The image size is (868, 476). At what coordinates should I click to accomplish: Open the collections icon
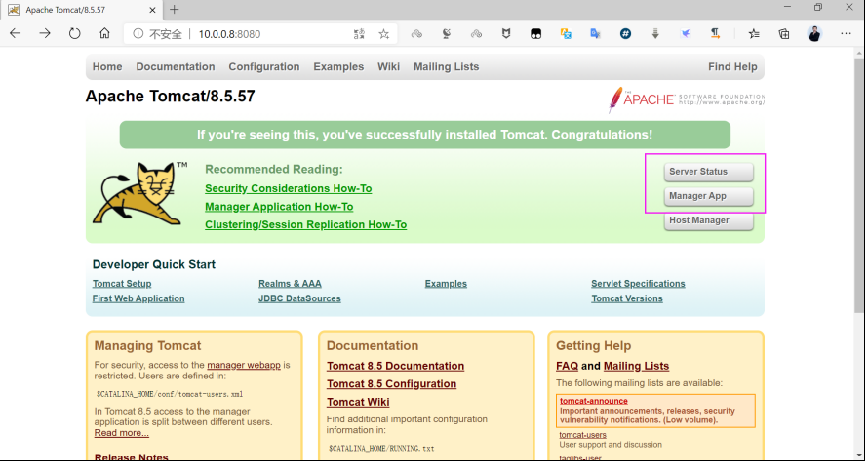pyautogui.click(x=784, y=34)
